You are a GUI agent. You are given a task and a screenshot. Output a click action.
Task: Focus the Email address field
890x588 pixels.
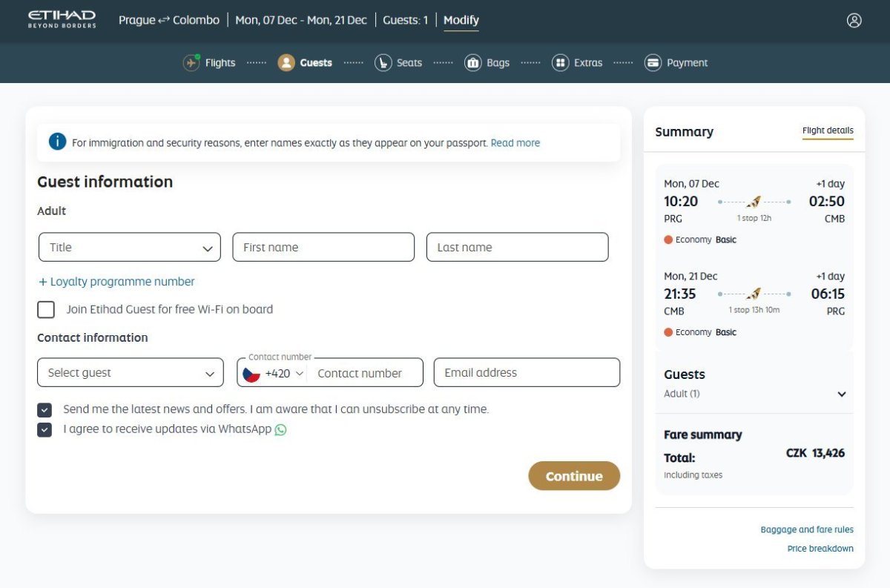tap(527, 372)
